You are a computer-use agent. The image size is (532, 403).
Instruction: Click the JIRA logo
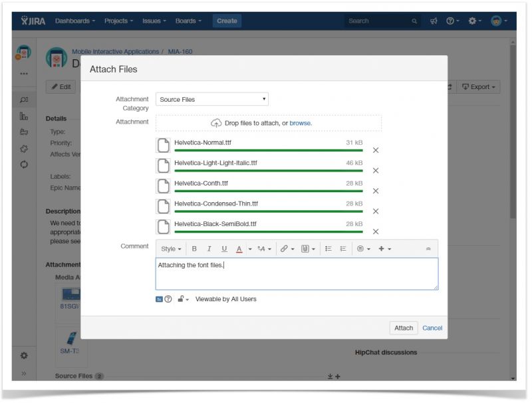tap(33, 21)
